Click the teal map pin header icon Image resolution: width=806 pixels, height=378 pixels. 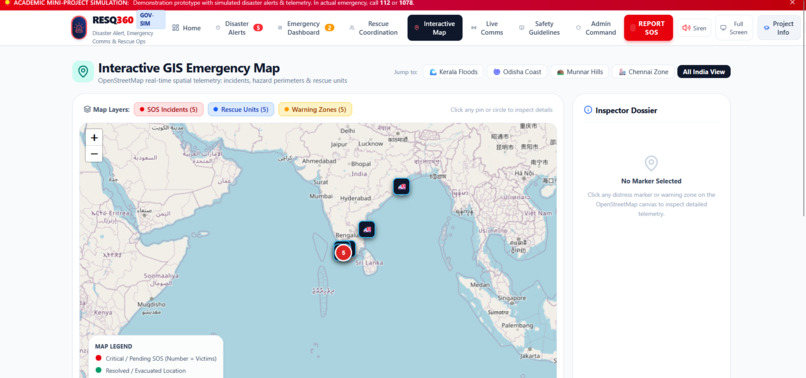click(83, 71)
